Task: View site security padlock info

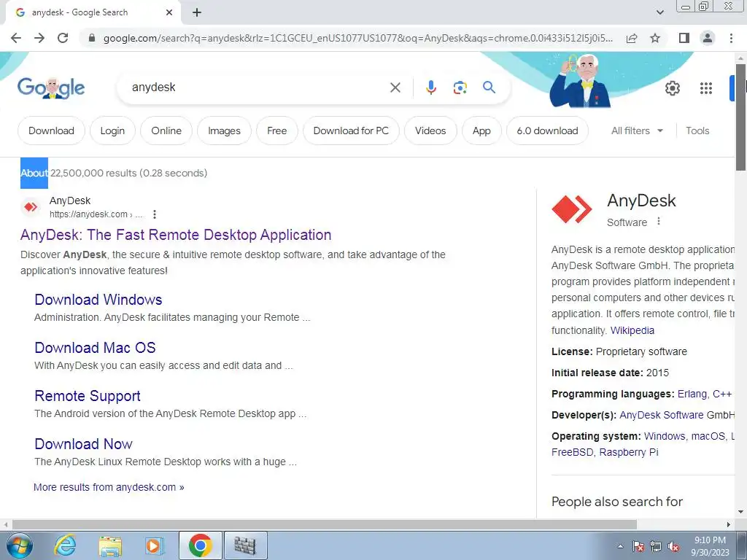Action: click(92, 38)
